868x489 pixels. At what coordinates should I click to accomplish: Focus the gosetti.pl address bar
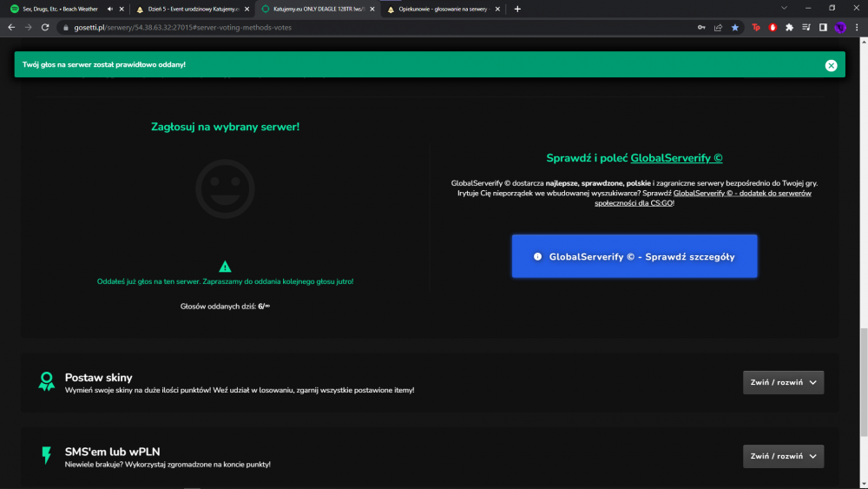(x=377, y=27)
